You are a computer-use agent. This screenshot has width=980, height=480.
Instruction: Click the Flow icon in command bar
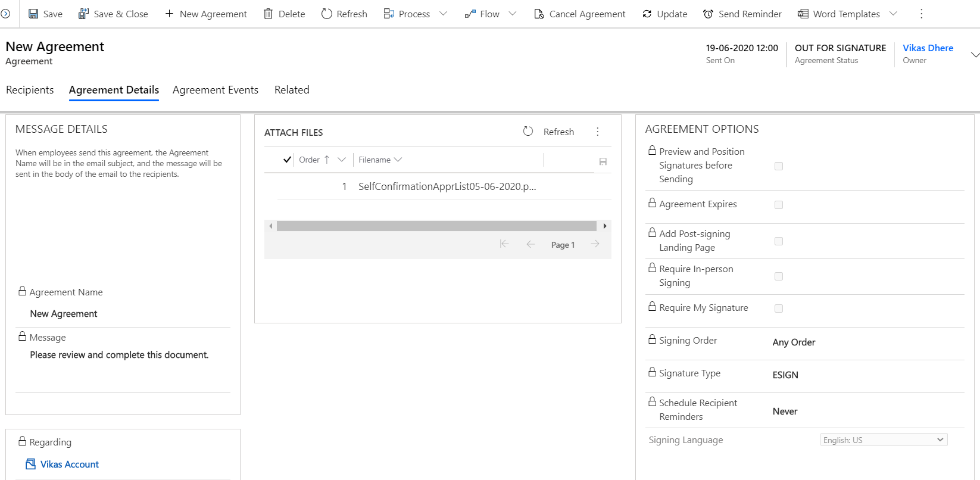[x=470, y=14]
